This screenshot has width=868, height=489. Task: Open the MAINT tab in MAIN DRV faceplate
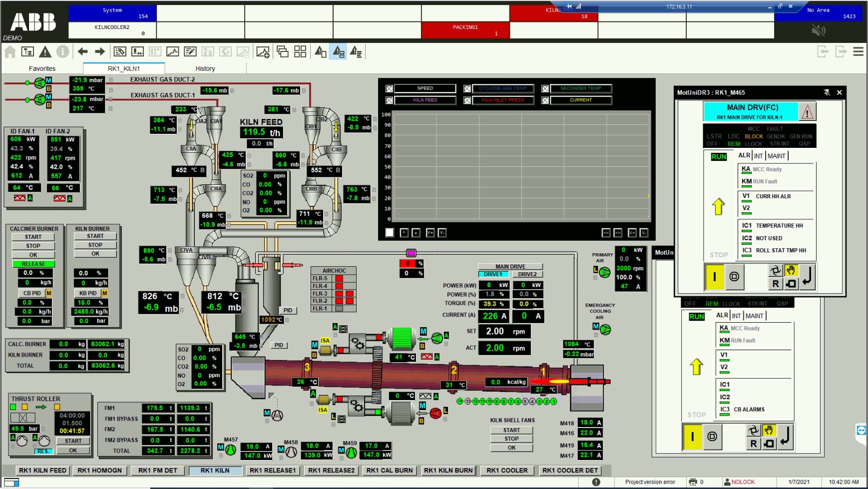click(776, 156)
